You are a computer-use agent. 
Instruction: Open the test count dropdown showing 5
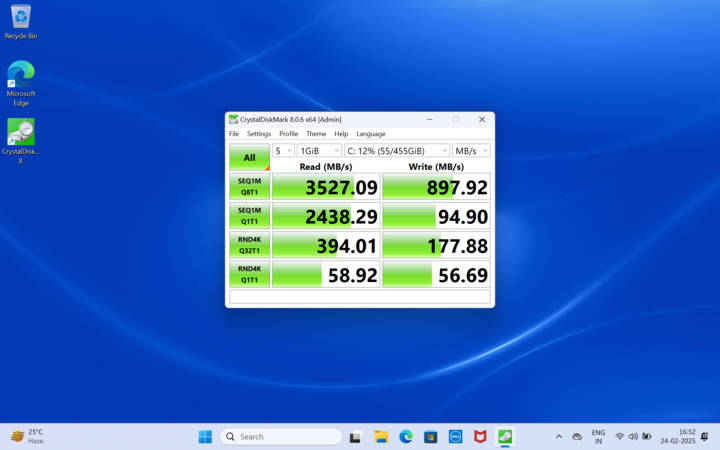283,151
